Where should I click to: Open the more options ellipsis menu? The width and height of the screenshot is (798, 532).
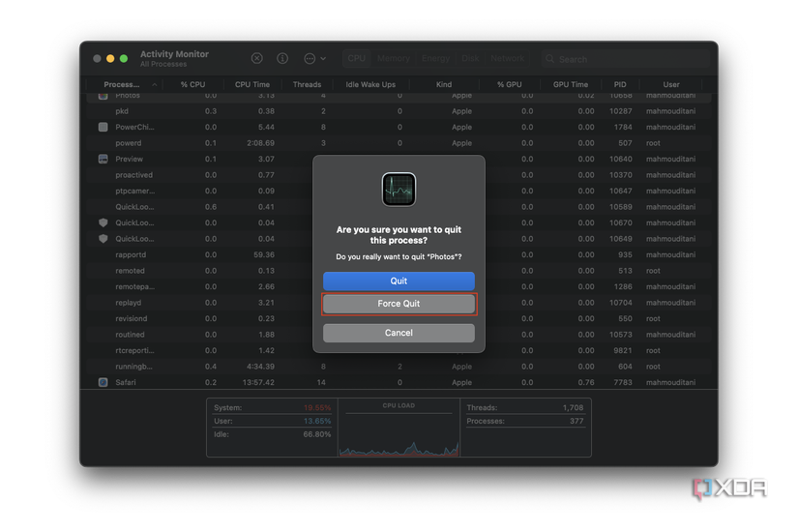314,59
